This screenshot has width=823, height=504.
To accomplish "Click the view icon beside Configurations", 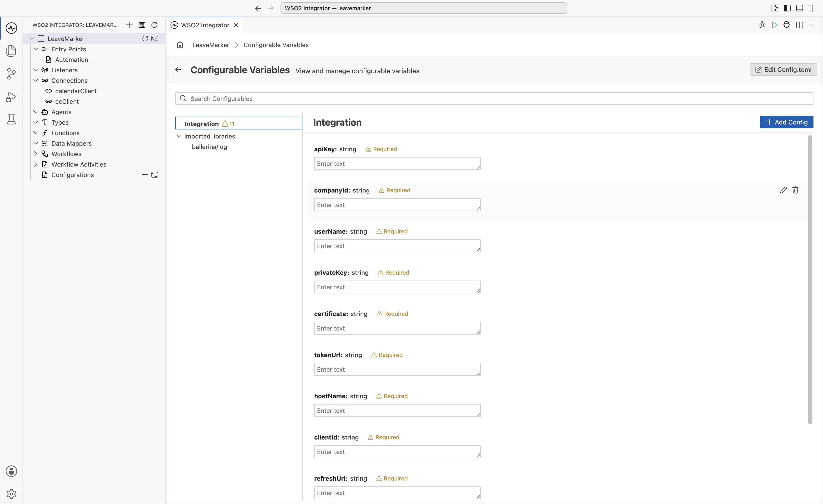I will (155, 175).
